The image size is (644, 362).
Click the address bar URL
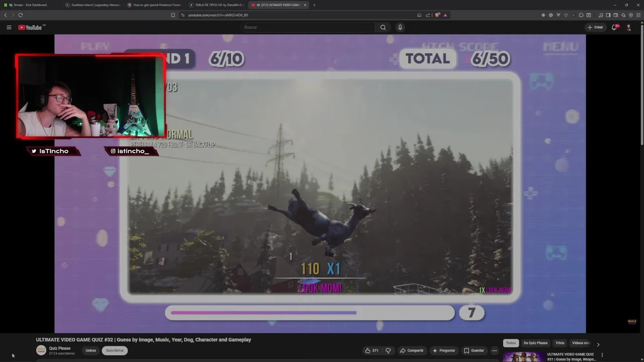point(218,15)
